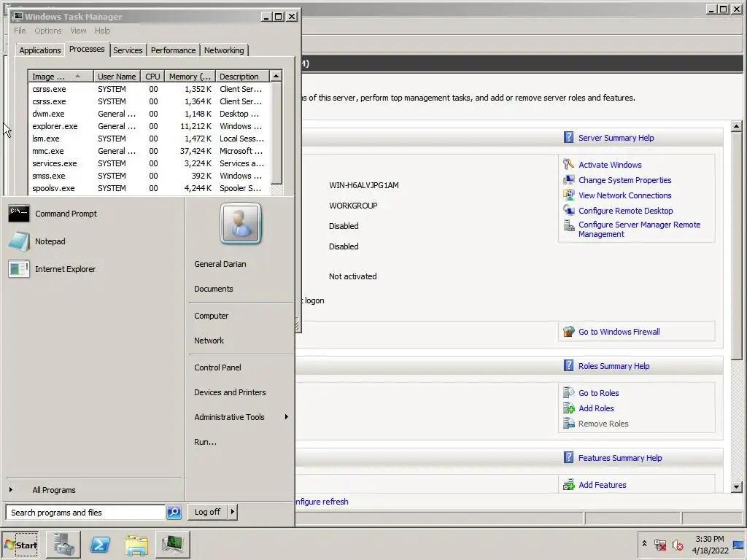Click the View Network Connections icon
This screenshot has width=747, height=560.
click(x=568, y=195)
